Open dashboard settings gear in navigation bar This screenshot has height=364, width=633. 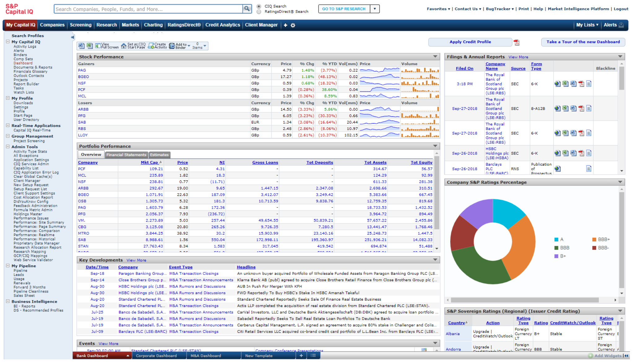click(293, 26)
